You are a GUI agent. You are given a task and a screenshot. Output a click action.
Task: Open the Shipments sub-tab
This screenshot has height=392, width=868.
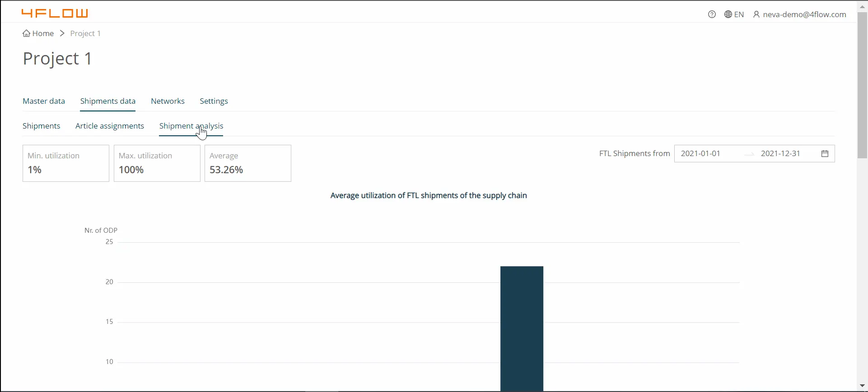(x=41, y=126)
